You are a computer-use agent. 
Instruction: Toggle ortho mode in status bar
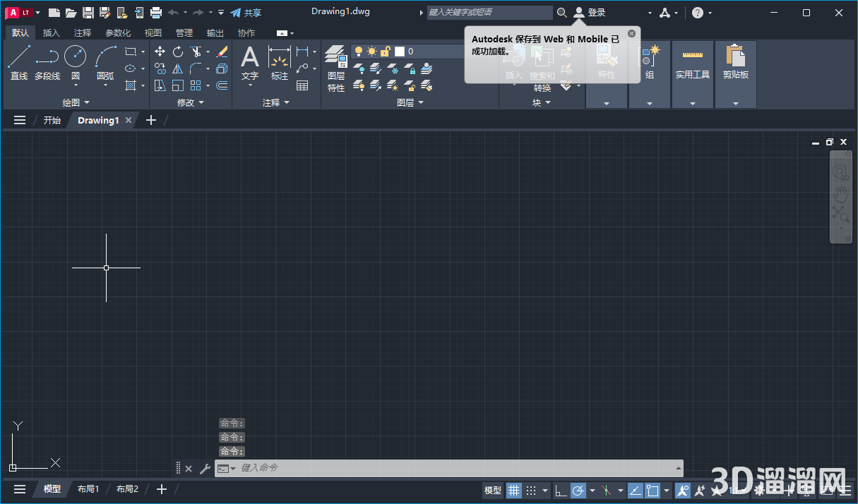(x=561, y=491)
